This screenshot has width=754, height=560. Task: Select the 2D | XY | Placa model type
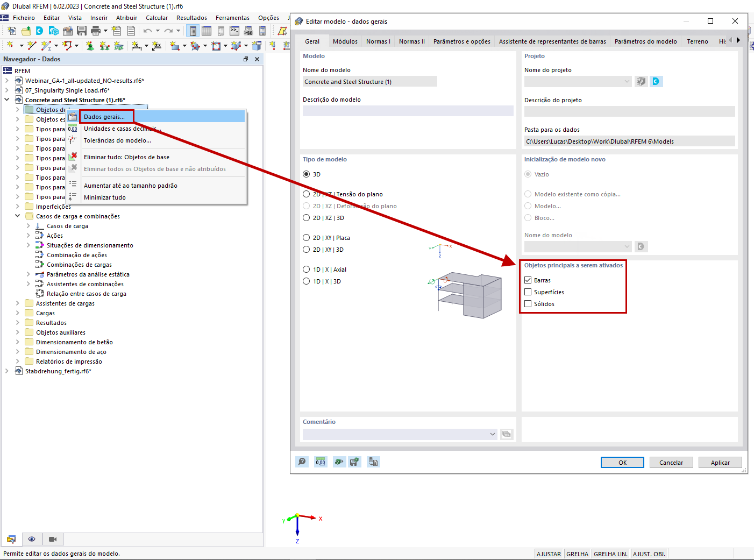coord(307,237)
